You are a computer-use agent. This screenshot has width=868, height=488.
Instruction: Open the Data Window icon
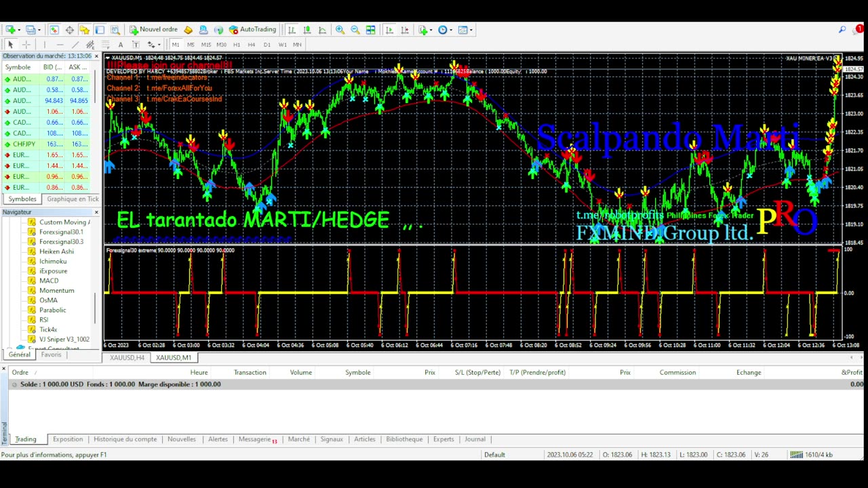click(x=69, y=30)
